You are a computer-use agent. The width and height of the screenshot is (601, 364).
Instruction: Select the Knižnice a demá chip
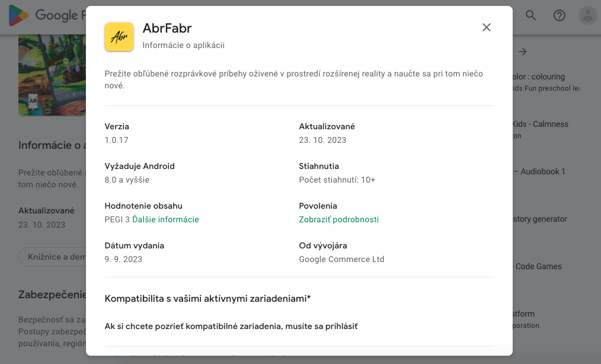click(x=53, y=257)
